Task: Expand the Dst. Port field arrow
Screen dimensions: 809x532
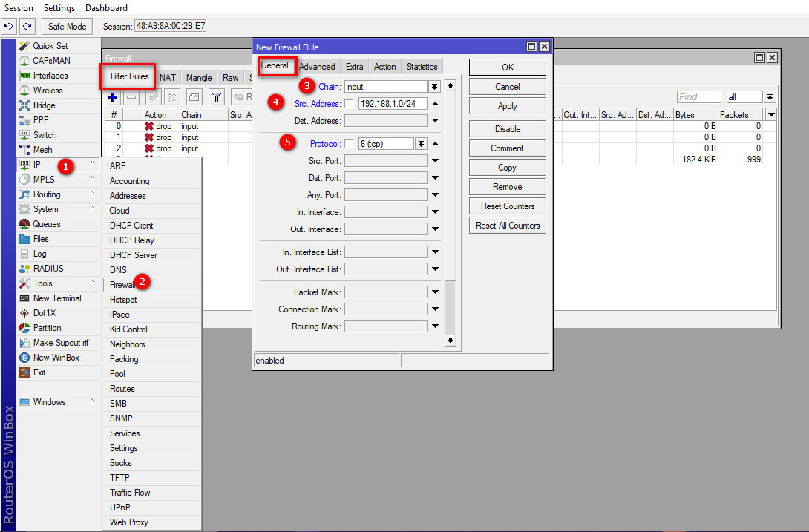Action: click(x=435, y=178)
